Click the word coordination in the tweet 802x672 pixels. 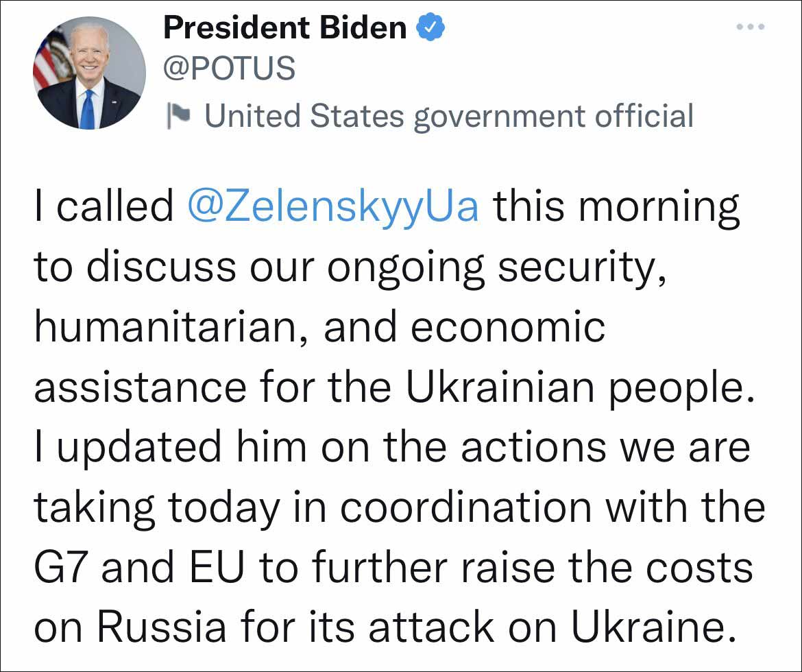point(466,507)
